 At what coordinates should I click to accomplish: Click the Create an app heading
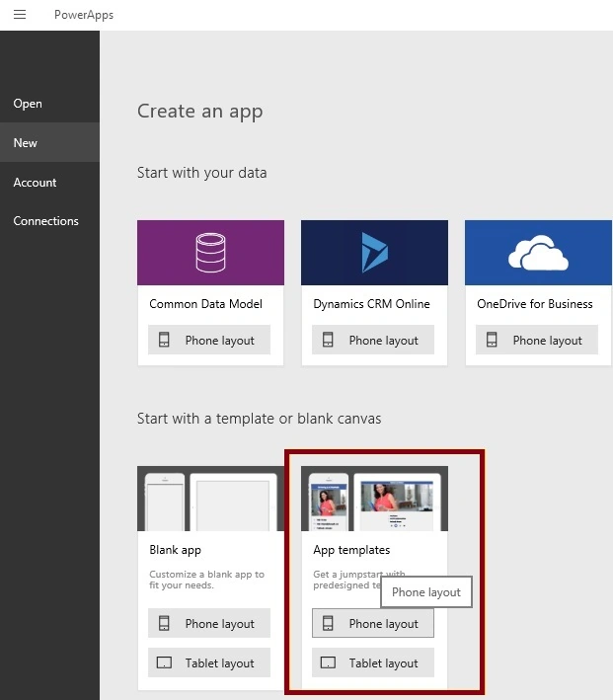pos(199,112)
